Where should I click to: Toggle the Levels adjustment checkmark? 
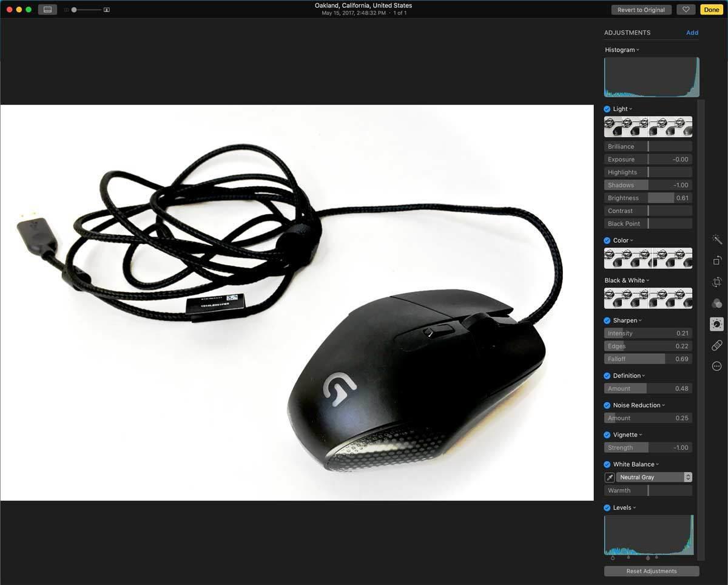tap(607, 508)
